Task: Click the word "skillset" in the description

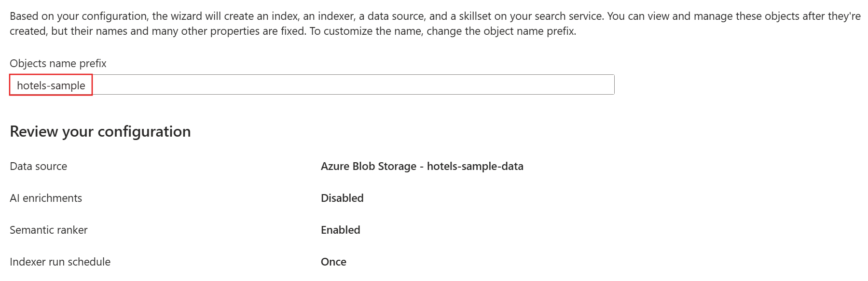Action: pos(475,16)
